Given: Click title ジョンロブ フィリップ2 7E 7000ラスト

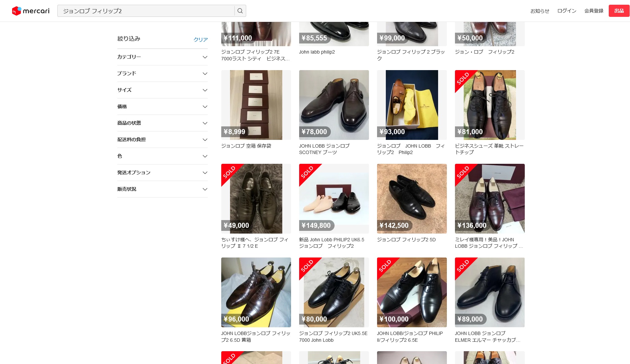Looking at the screenshot, I should tap(255, 55).
